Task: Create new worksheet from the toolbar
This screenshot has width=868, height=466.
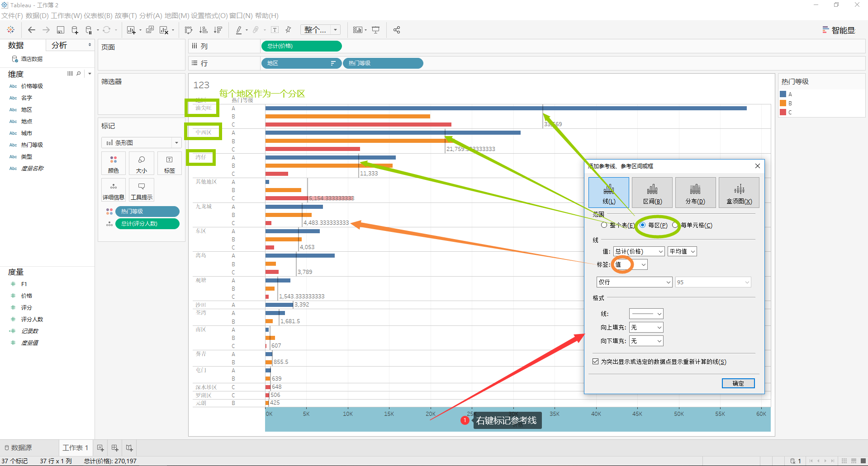Action: [131, 30]
